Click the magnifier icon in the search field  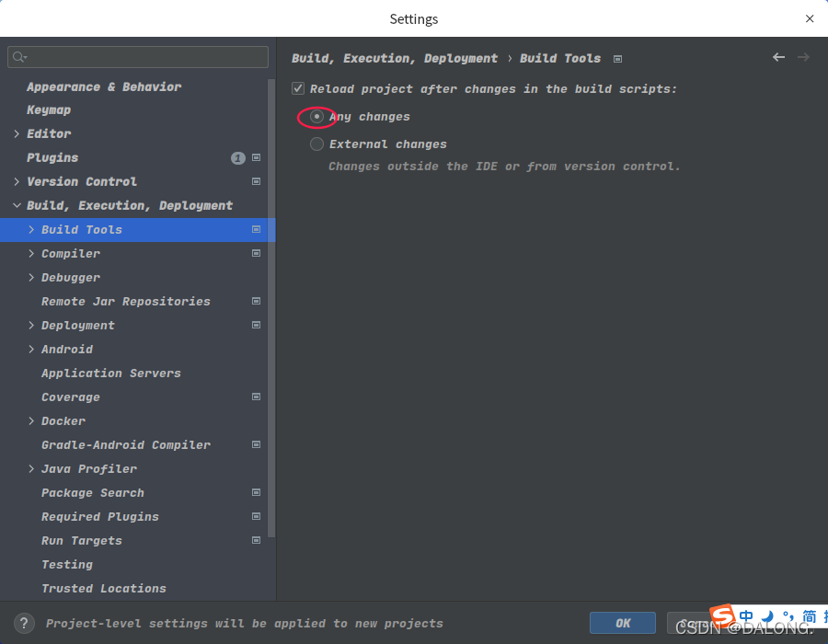tap(17, 57)
